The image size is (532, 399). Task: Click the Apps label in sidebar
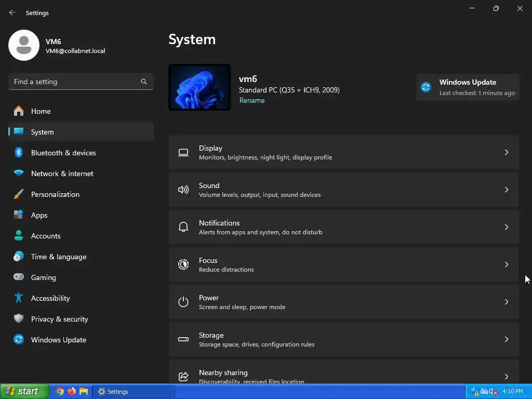point(39,215)
